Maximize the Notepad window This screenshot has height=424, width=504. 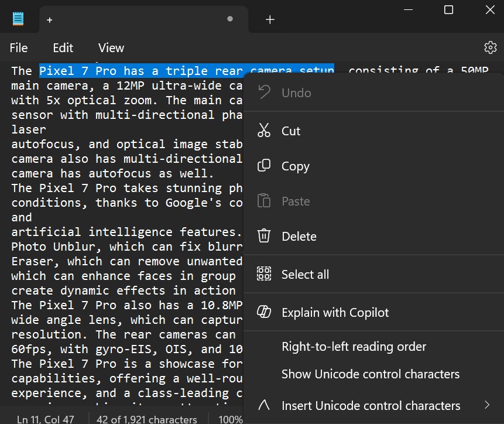[x=448, y=10]
